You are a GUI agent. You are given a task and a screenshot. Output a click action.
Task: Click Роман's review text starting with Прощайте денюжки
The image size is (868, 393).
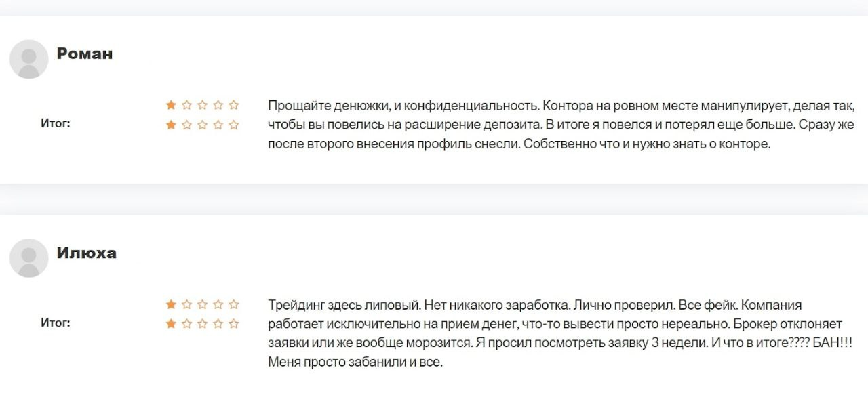pos(561,125)
